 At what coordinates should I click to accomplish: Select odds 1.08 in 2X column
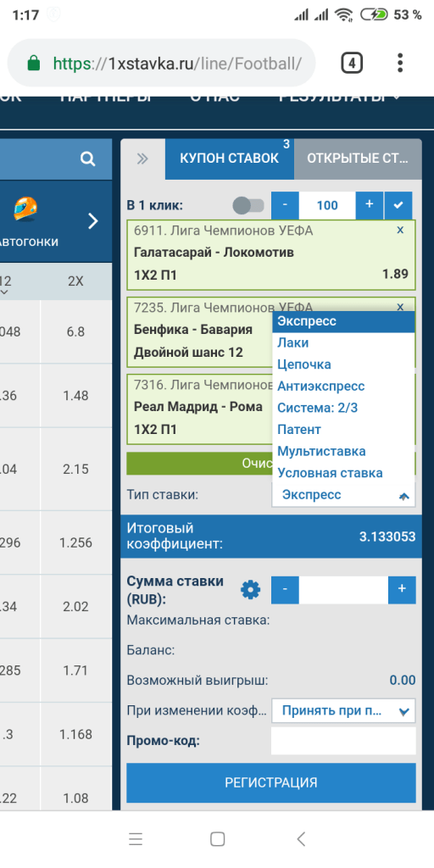pyautogui.click(x=75, y=798)
